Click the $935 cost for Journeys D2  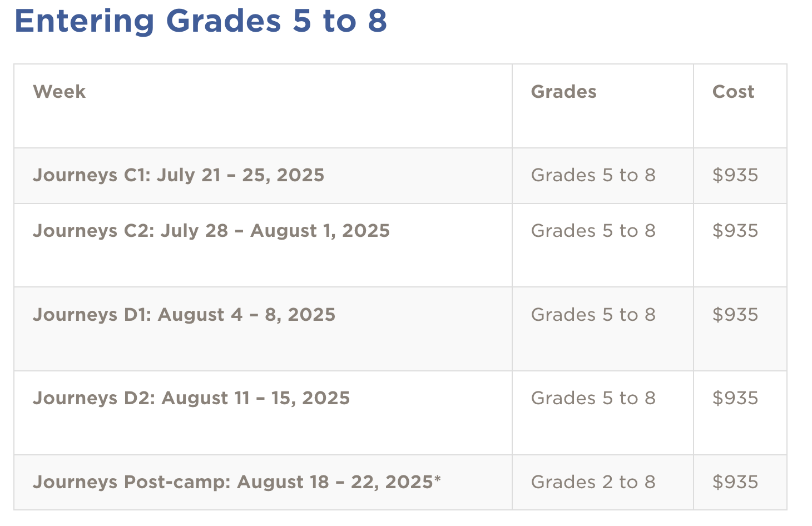tap(735, 398)
